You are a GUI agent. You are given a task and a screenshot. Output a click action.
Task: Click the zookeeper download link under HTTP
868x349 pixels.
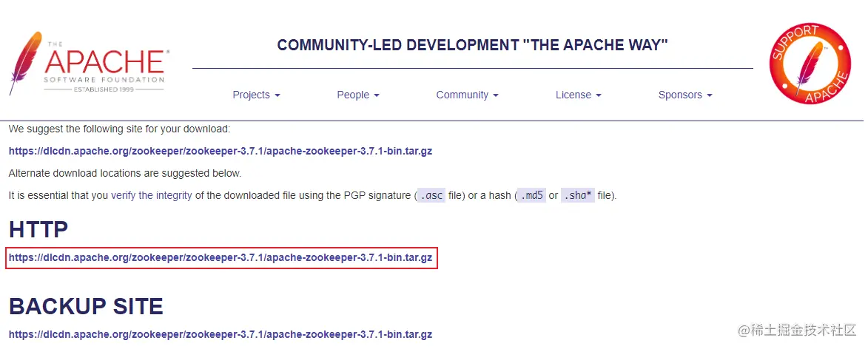(x=221, y=258)
